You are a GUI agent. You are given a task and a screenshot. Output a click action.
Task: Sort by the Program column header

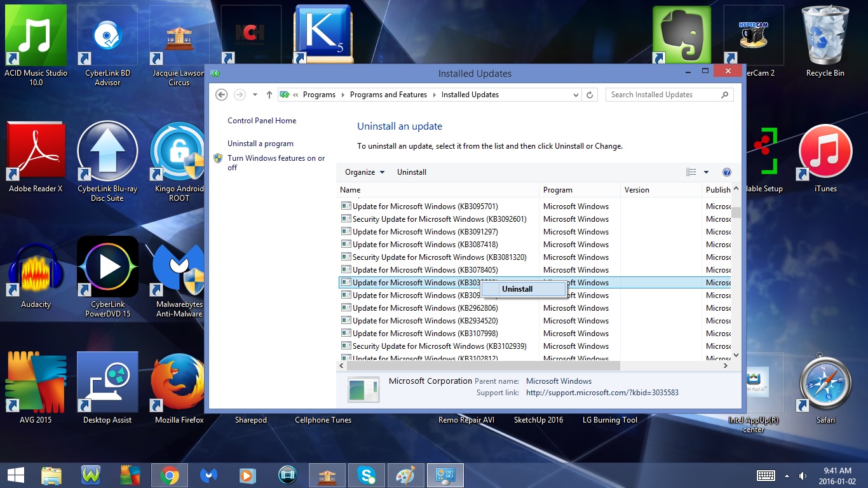580,190
